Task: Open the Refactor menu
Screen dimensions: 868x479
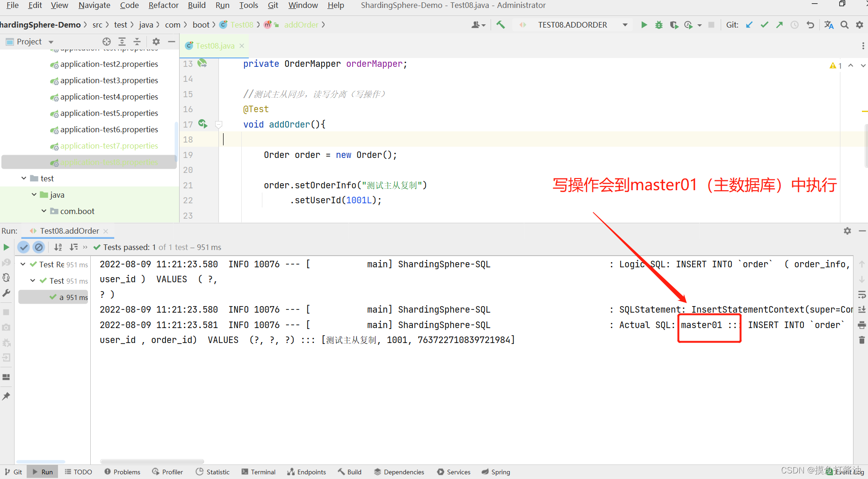Action: coord(164,5)
